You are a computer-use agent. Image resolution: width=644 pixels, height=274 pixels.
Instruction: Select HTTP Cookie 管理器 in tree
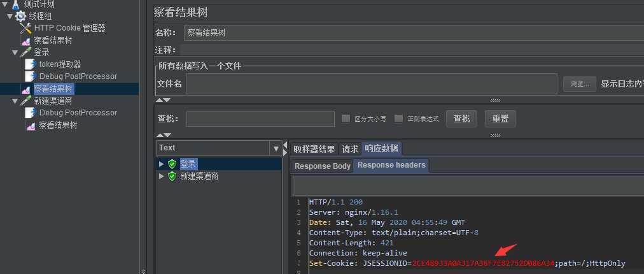tap(69, 29)
